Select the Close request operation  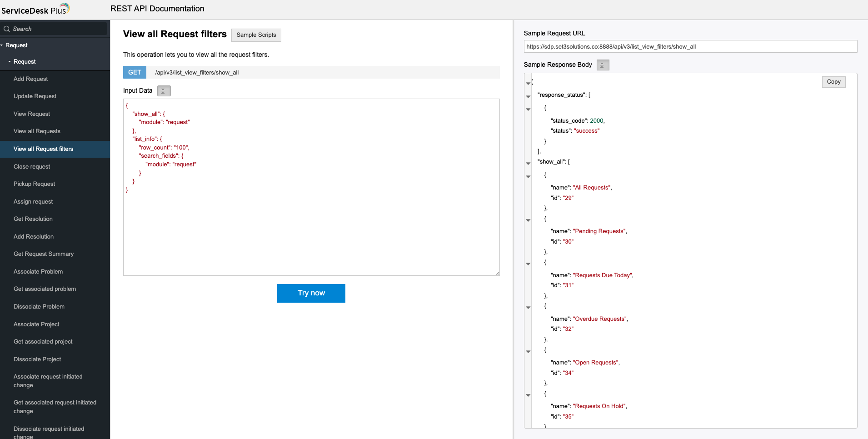32,166
